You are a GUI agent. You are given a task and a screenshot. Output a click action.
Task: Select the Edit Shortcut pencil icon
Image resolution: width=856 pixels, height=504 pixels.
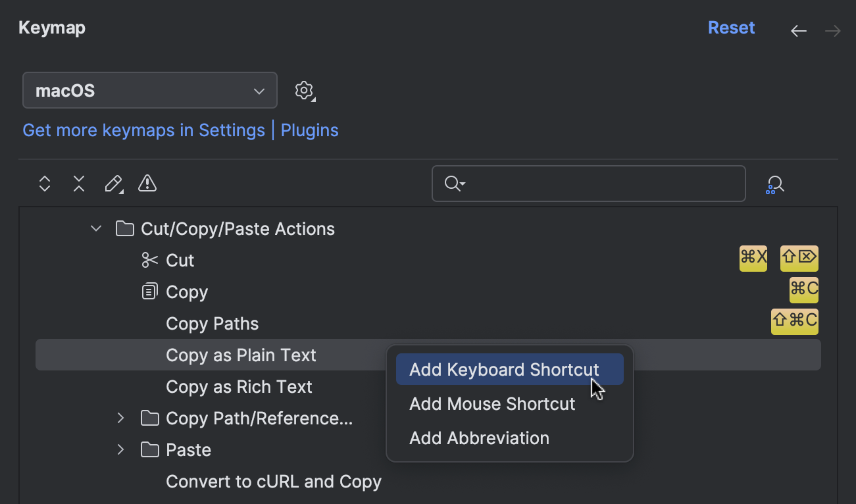point(113,184)
